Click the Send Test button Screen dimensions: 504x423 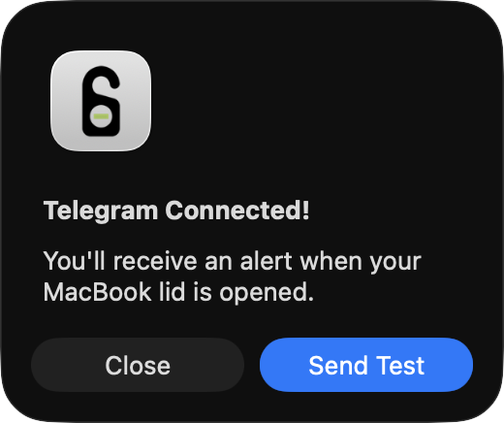(x=366, y=365)
